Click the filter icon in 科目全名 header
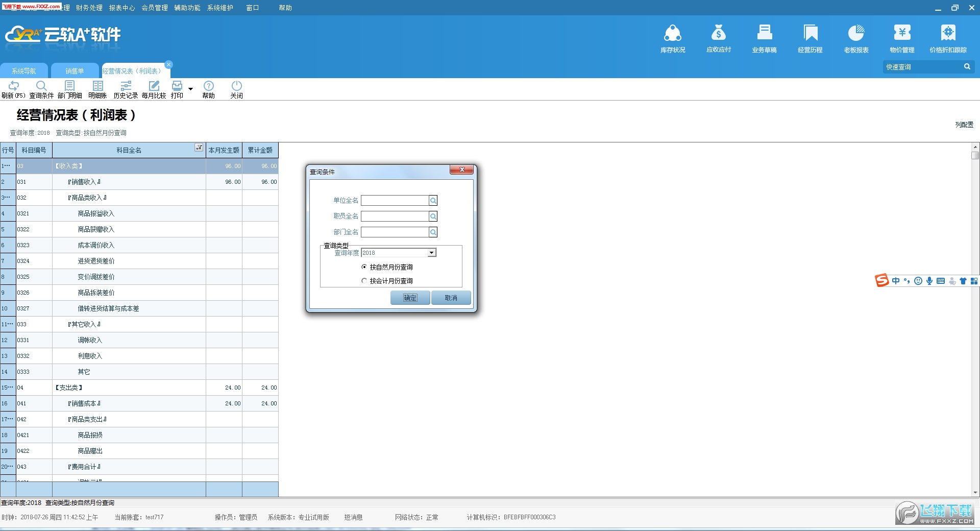Screen dimensions: 980x531 [199, 148]
